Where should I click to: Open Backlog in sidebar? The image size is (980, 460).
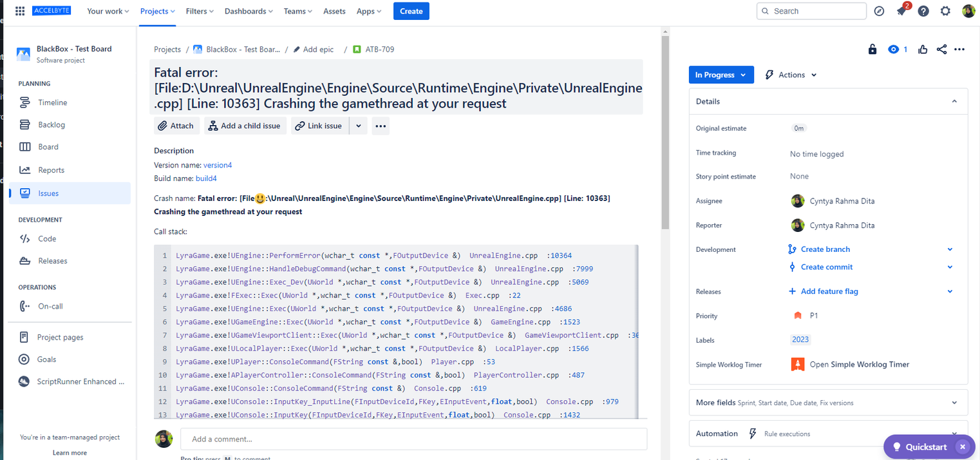tap(70, 124)
